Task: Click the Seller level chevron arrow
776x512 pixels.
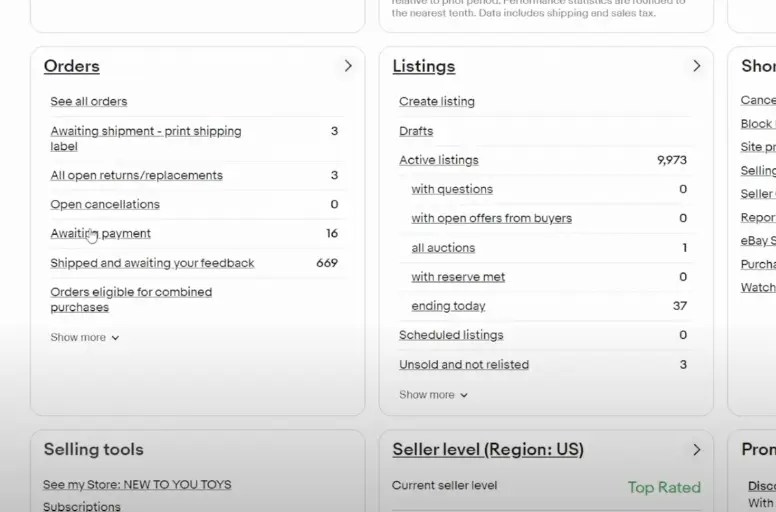Action: pyautogui.click(x=697, y=450)
